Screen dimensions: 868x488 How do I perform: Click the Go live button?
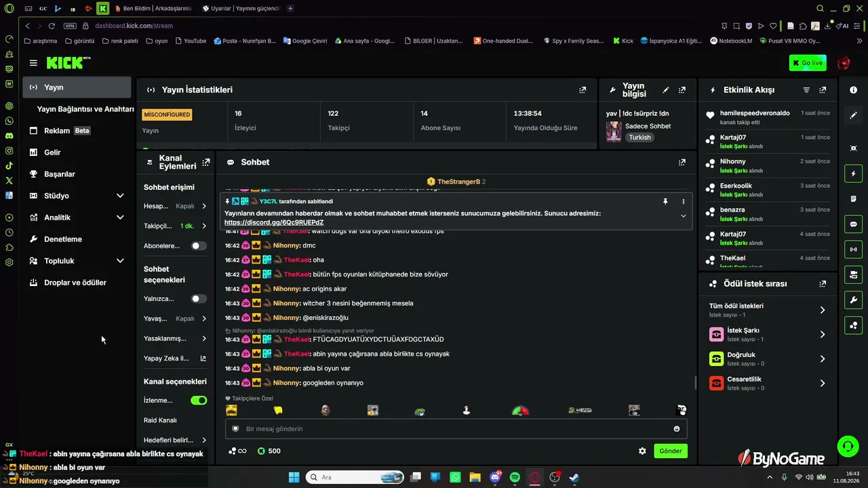click(x=808, y=63)
